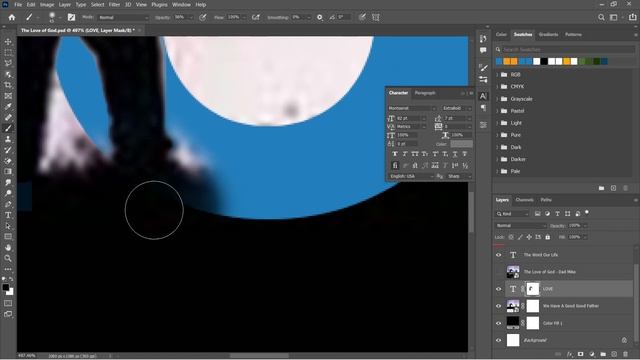Hide the LOVE text layer
This screenshot has width=640, height=360.
click(498, 289)
